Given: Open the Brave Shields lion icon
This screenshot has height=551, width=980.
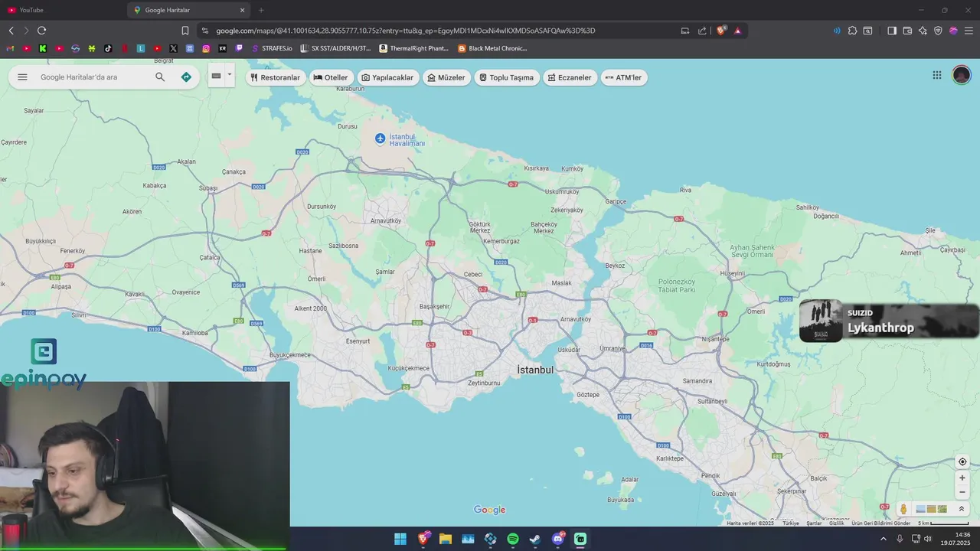Looking at the screenshot, I should coord(721,31).
